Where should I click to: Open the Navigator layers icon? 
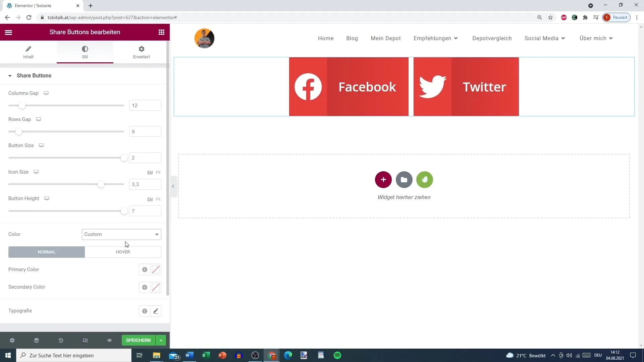pyautogui.click(x=37, y=340)
